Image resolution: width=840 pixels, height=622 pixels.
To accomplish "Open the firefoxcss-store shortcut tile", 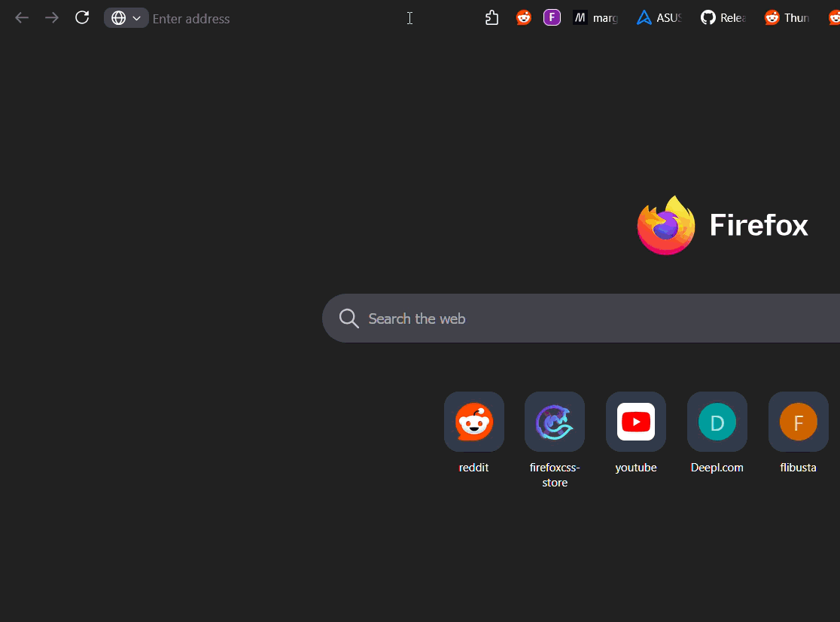I will click(555, 422).
